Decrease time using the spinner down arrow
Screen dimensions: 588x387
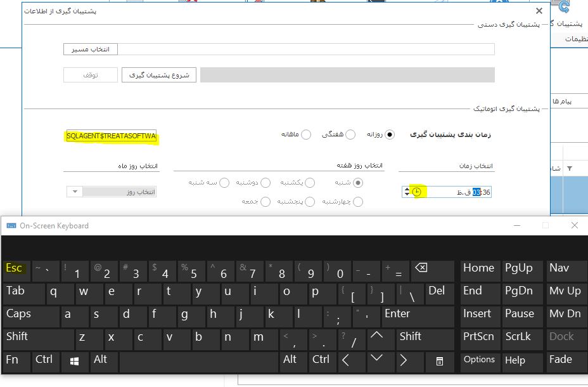[406, 195]
